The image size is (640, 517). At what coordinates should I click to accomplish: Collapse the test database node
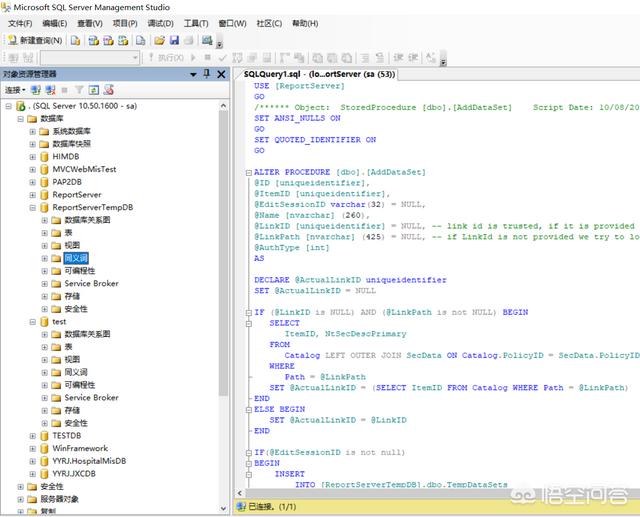pos(33,322)
